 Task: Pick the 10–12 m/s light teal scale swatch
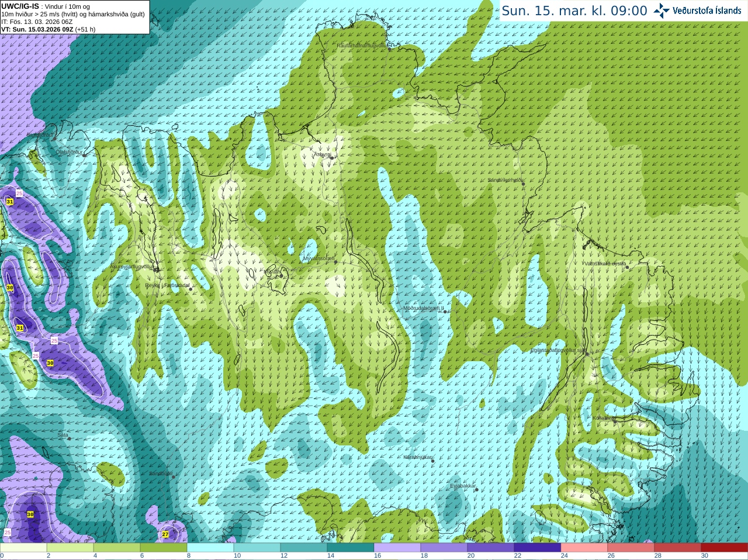coord(257,548)
